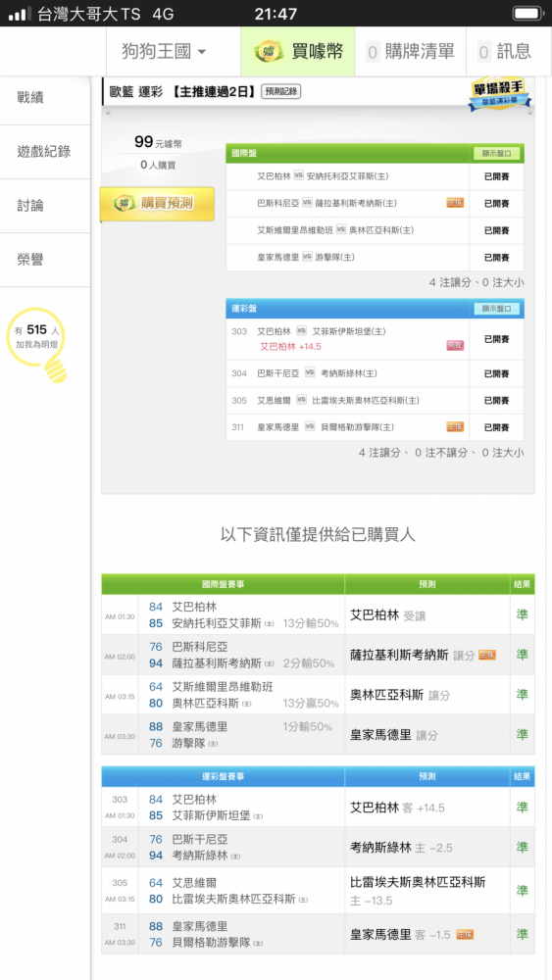Tap the 買噓幣 coin icon
The width and height of the screenshot is (552, 980).
click(x=269, y=51)
